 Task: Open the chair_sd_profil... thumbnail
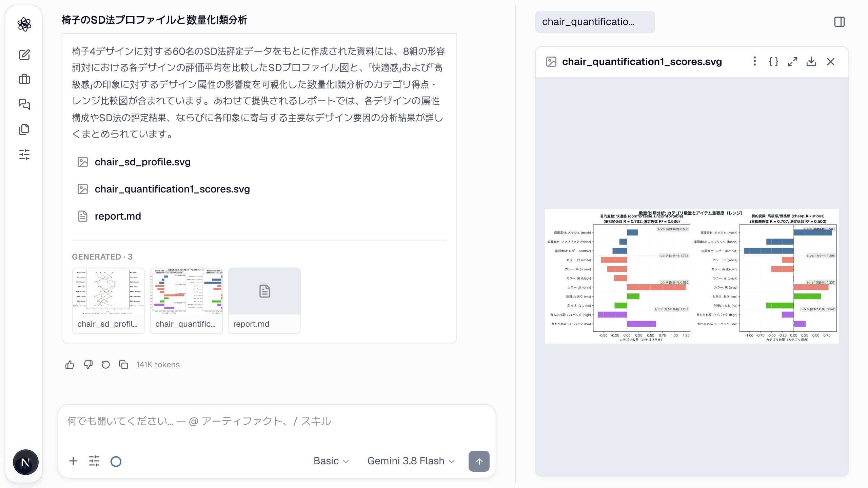click(108, 301)
